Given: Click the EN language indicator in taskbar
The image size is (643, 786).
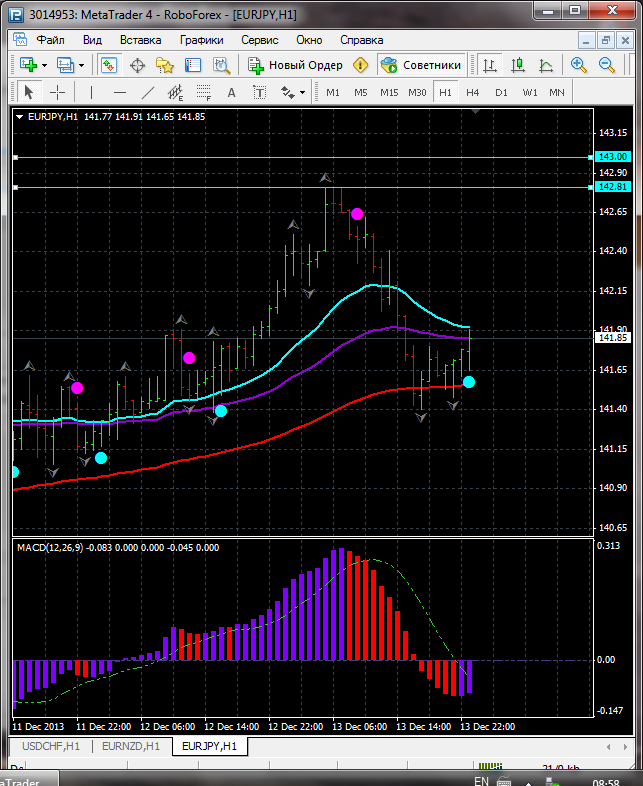Looking at the screenshot, I should click(x=481, y=781).
